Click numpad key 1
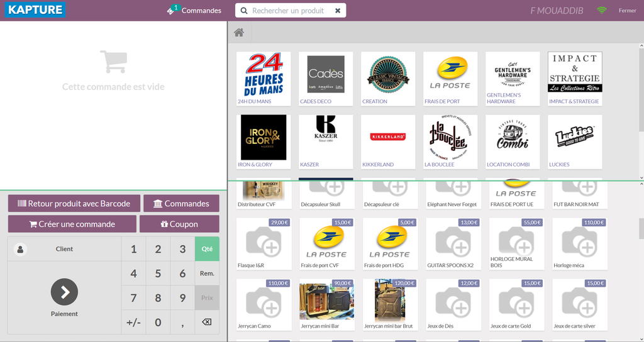Image resolution: width=644 pixels, height=342 pixels. (x=133, y=249)
